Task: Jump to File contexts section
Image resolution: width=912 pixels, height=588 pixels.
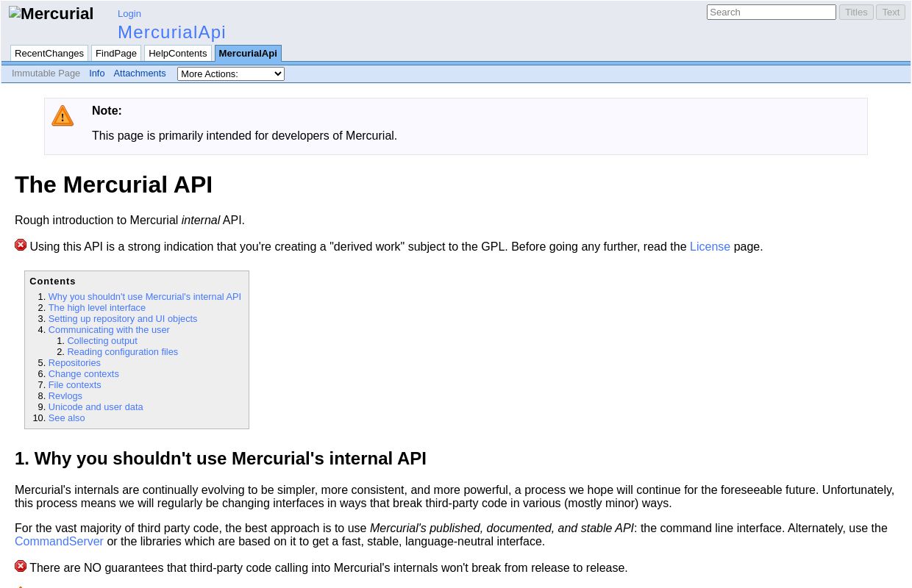Action: tap(75, 385)
